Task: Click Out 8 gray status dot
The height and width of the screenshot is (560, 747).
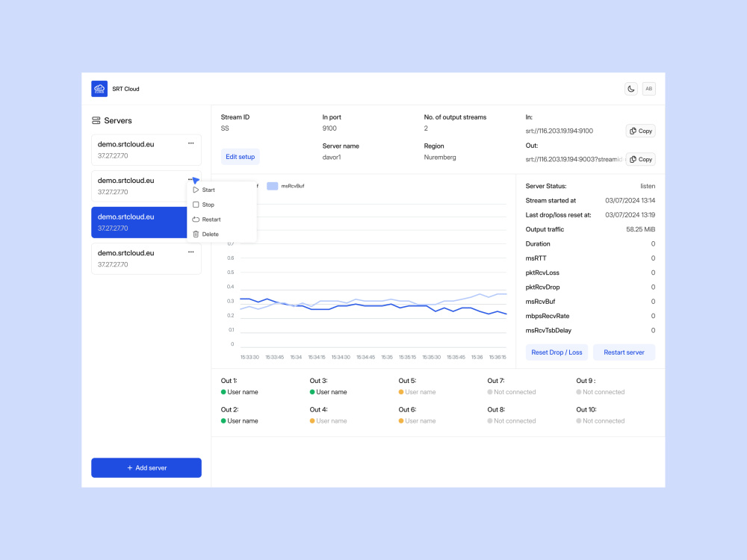Action: point(490,421)
